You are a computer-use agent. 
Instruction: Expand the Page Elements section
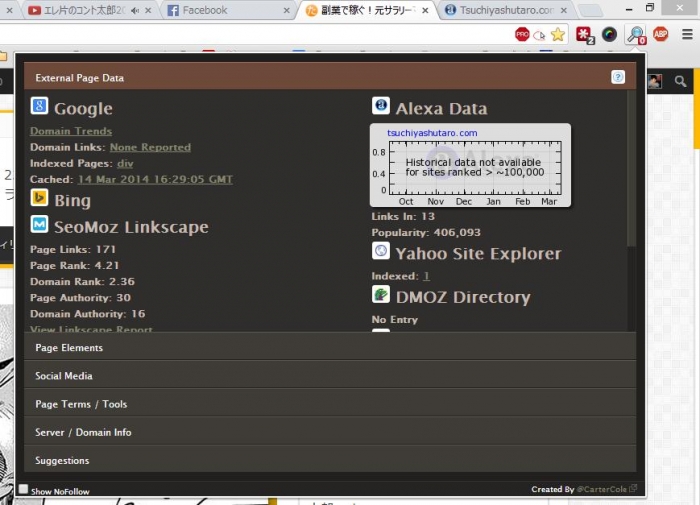click(330, 347)
